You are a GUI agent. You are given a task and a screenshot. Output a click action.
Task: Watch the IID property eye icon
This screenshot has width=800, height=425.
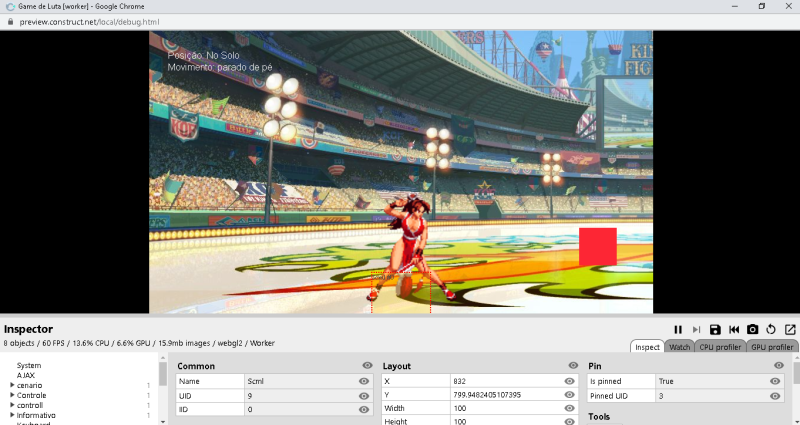tap(364, 410)
